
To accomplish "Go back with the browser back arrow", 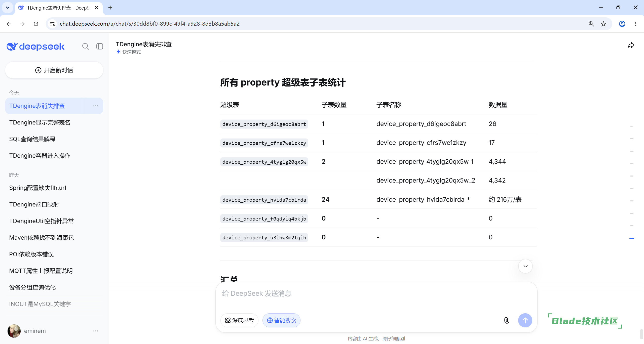I will click(9, 24).
